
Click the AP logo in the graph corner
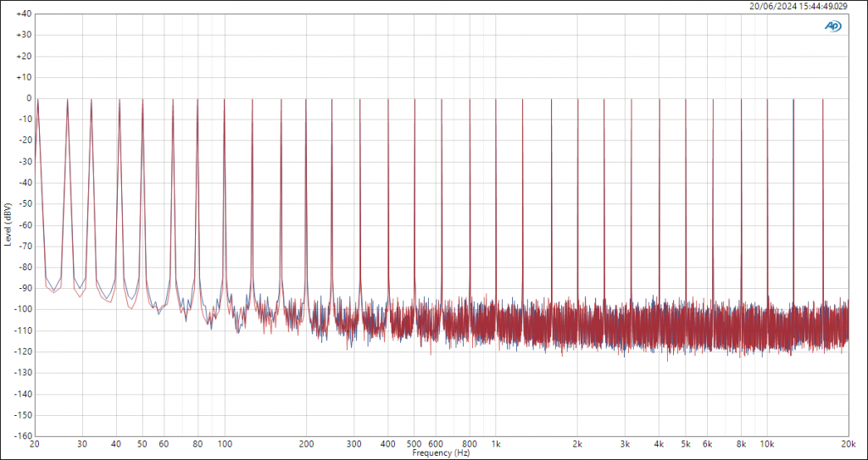pos(833,25)
